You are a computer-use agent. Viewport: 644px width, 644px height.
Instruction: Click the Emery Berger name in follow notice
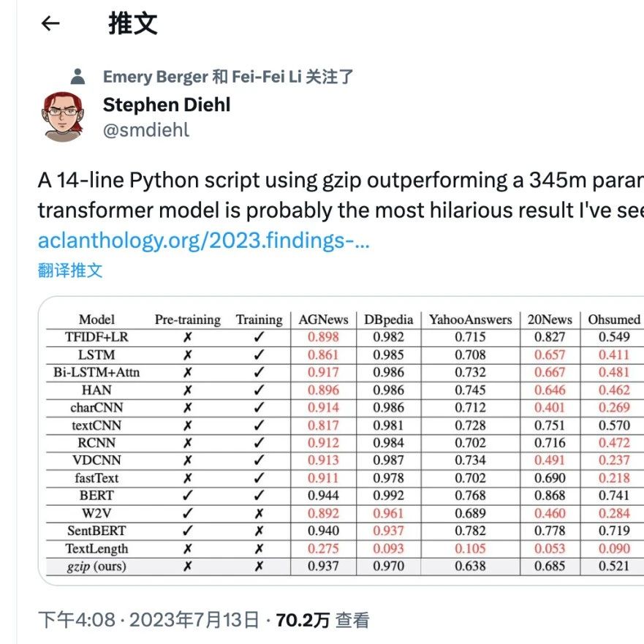tap(155, 77)
